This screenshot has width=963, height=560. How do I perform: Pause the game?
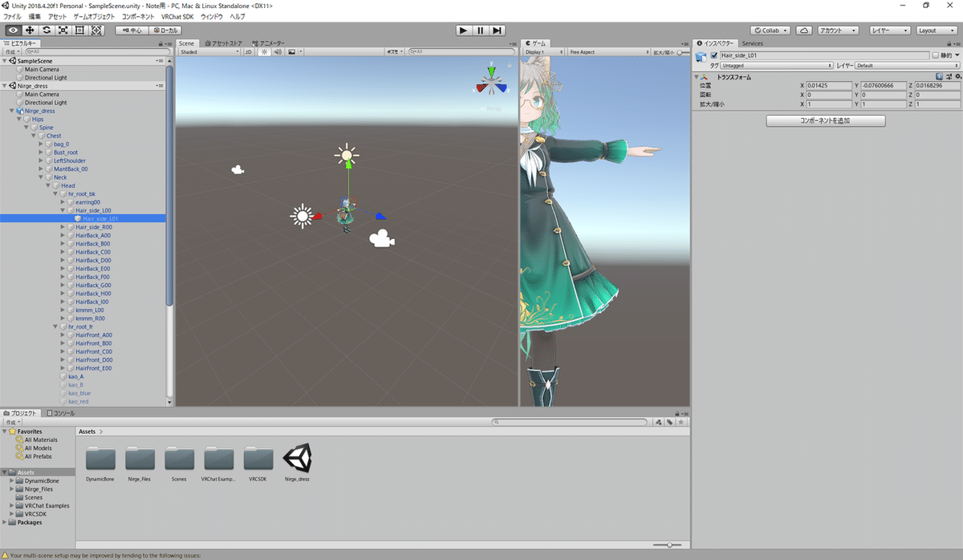pyautogui.click(x=481, y=30)
